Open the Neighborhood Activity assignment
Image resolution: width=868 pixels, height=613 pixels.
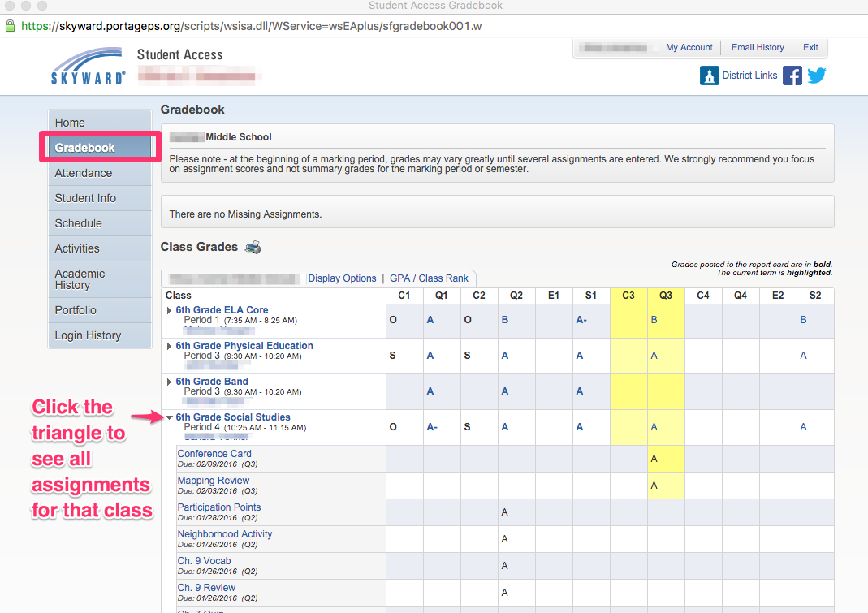[225, 534]
